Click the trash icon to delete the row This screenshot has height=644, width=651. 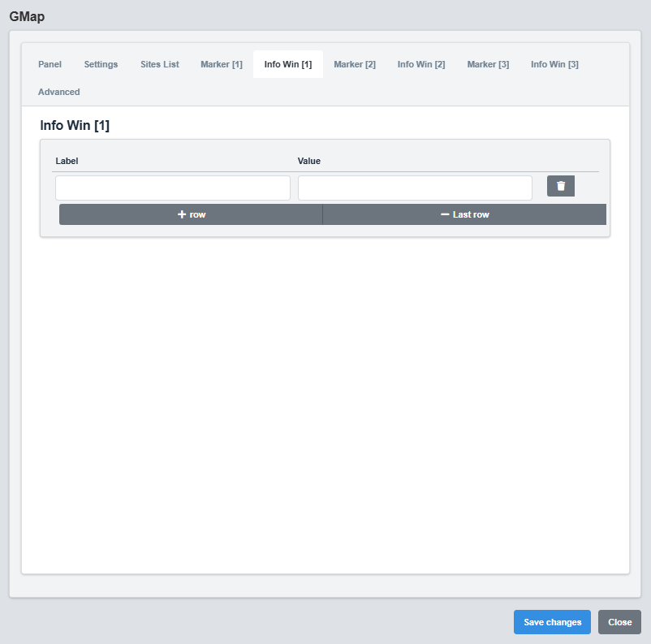560,186
